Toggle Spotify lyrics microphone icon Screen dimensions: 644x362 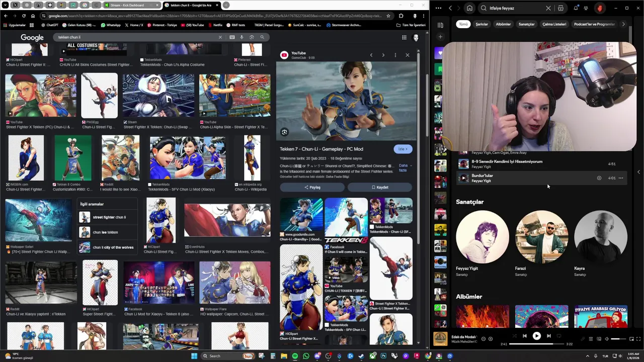point(583,339)
